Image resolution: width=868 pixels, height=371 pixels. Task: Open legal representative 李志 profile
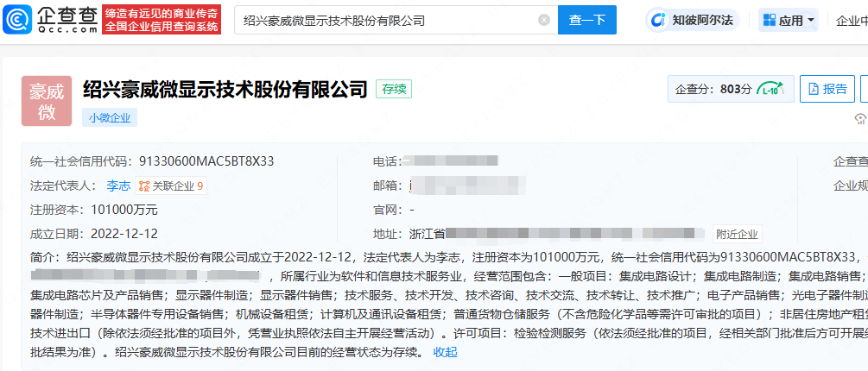[x=118, y=186]
